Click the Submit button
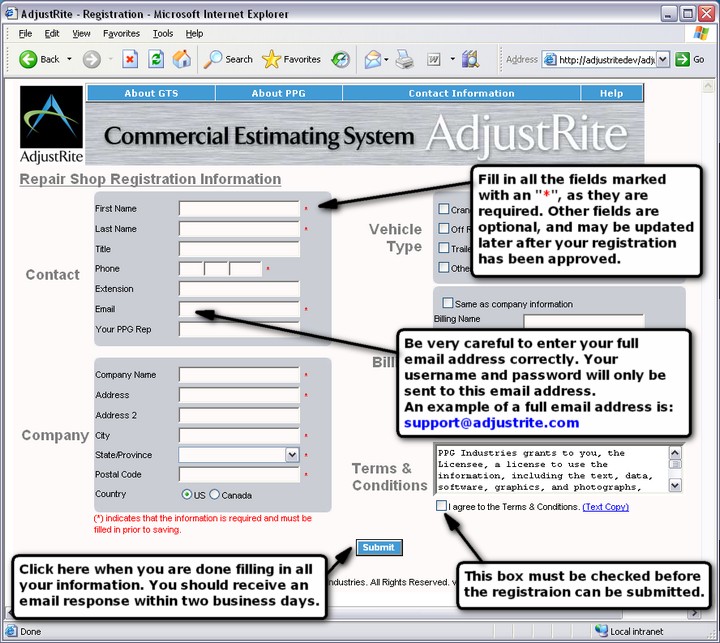720x643 pixels. 379,547
